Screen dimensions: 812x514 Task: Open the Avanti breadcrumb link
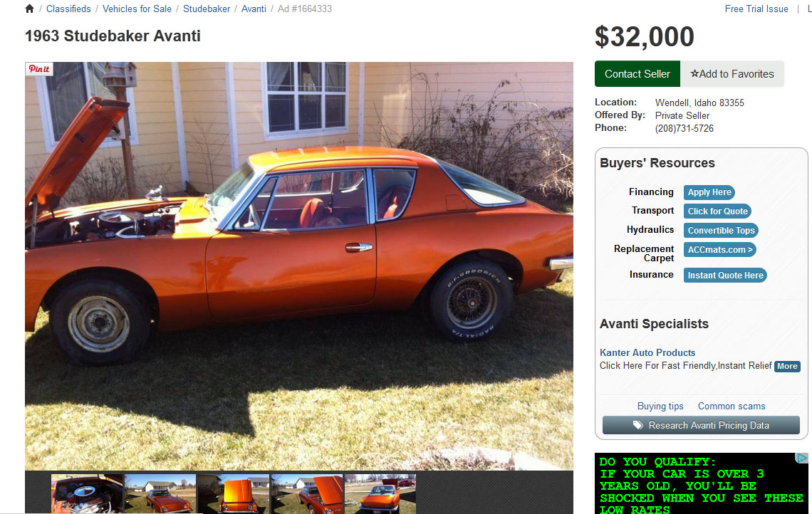click(254, 9)
